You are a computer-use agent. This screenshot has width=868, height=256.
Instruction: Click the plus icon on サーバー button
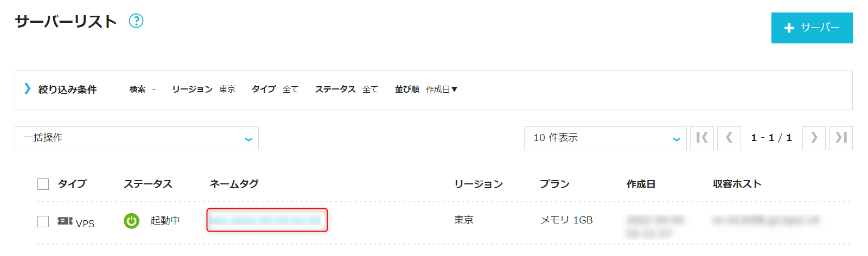[789, 28]
